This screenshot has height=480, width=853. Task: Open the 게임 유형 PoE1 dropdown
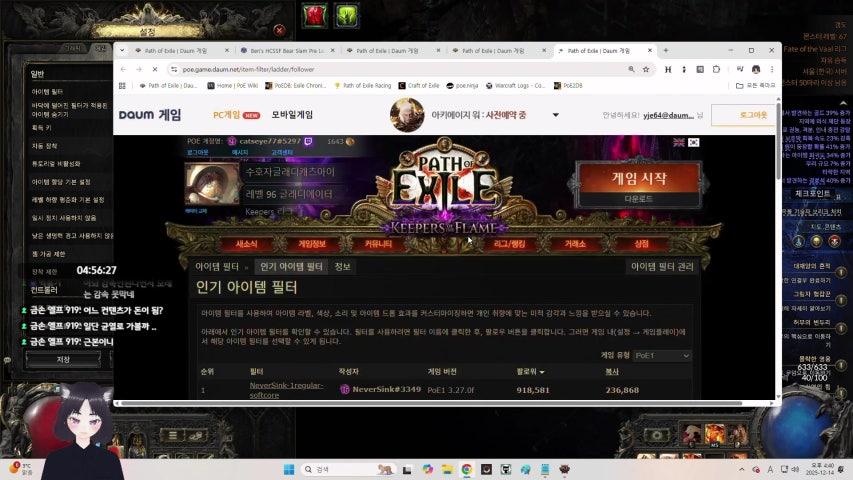click(660, 355)
